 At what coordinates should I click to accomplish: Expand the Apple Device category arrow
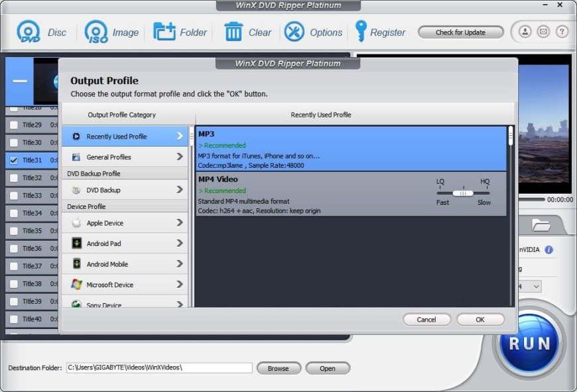pyautogui.click(x=180, y=223)
